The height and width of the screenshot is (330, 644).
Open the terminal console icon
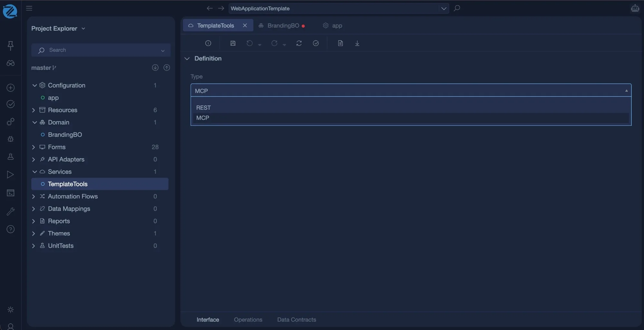11,193
